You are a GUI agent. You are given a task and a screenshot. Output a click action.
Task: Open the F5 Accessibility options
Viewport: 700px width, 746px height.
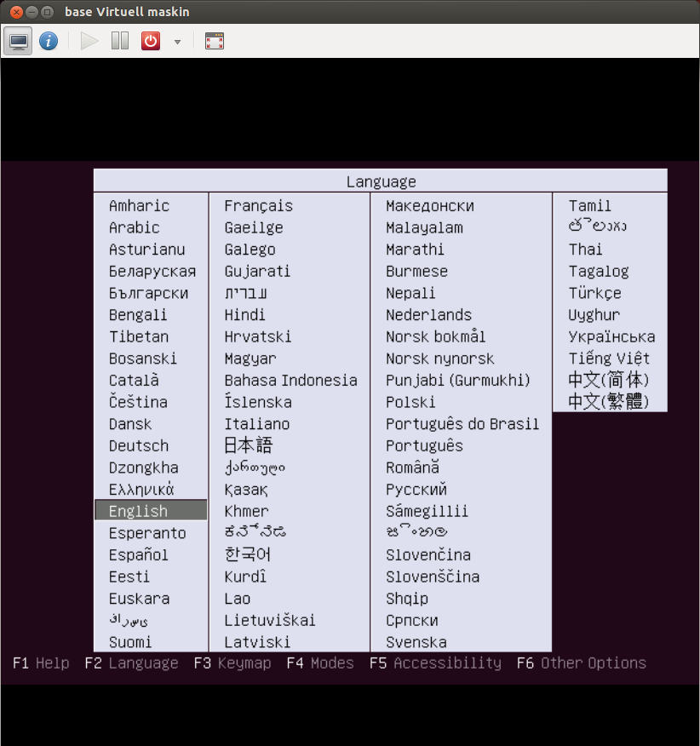435,663
